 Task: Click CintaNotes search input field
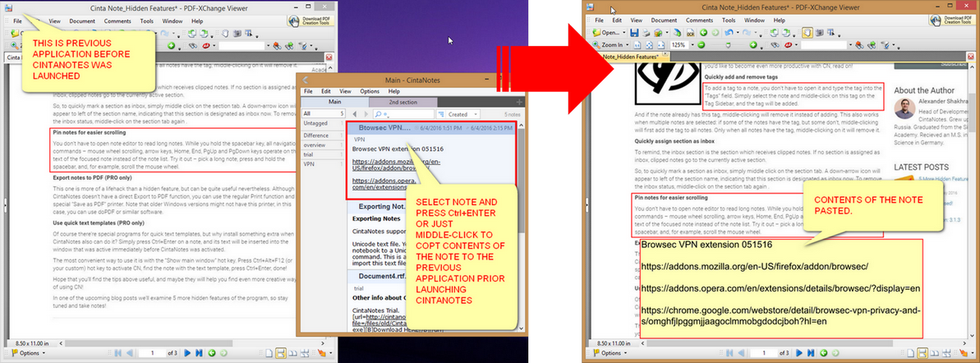click(x=404, y=114)
